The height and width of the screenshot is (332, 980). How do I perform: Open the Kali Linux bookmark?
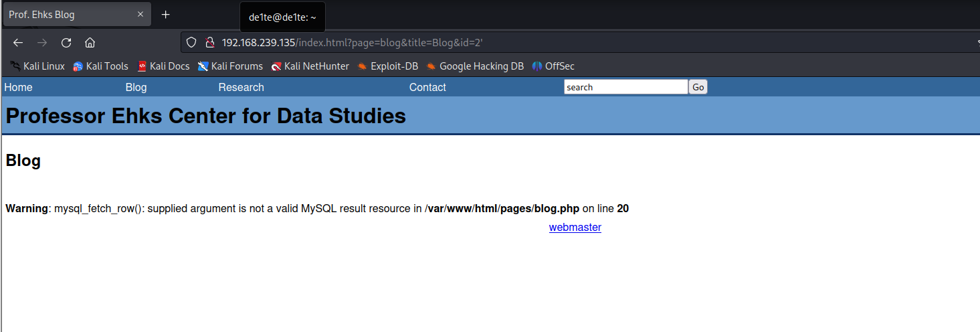tap(37, 66)
